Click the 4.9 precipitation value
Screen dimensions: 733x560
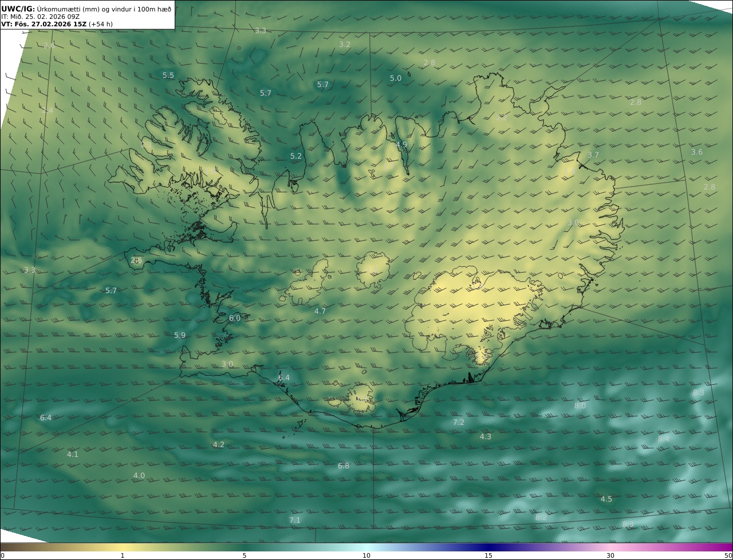pyautogui.click(x=401, y=144)
